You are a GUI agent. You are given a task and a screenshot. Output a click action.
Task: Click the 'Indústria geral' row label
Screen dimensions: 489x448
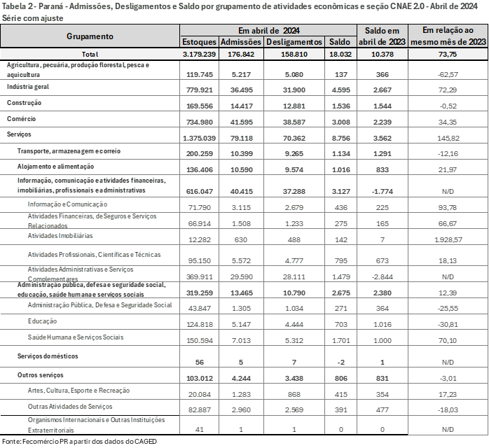tap(28, 86)
